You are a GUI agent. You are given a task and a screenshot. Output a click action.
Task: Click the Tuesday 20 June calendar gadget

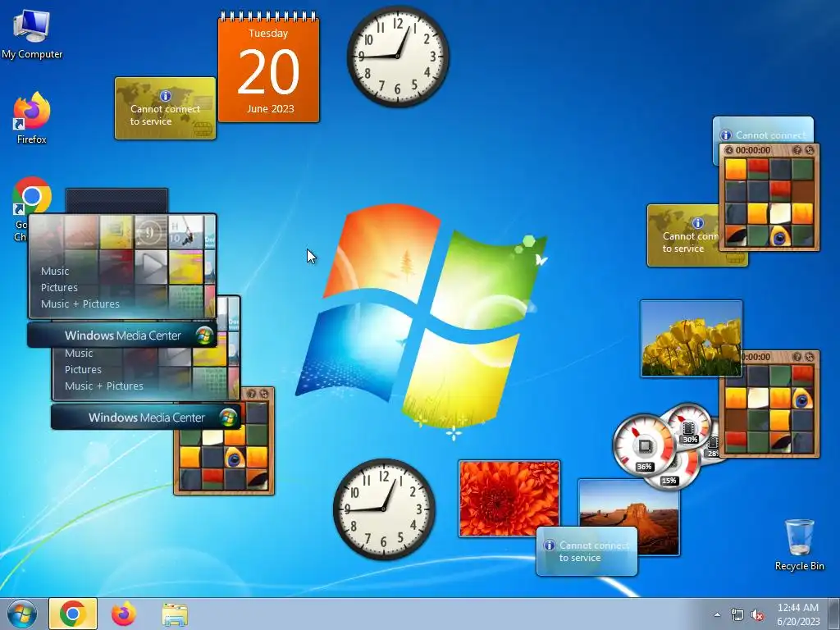pos(268,68)
